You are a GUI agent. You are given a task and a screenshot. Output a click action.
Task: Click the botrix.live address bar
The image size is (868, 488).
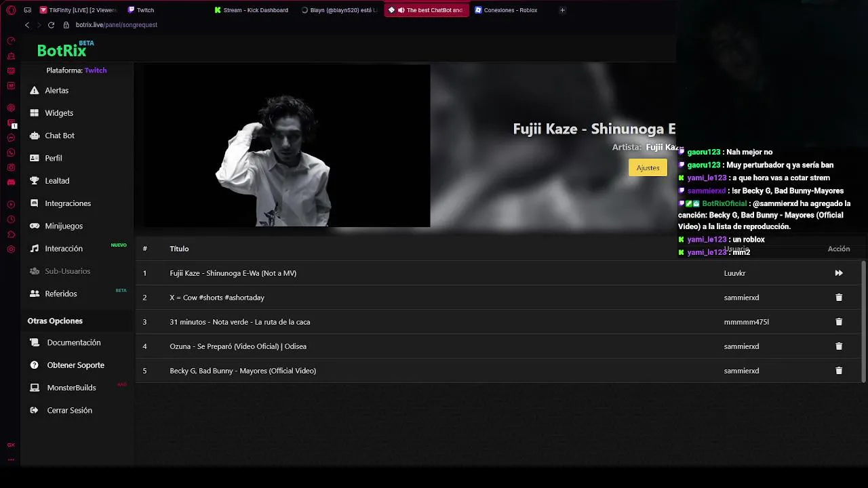point(117,25)
